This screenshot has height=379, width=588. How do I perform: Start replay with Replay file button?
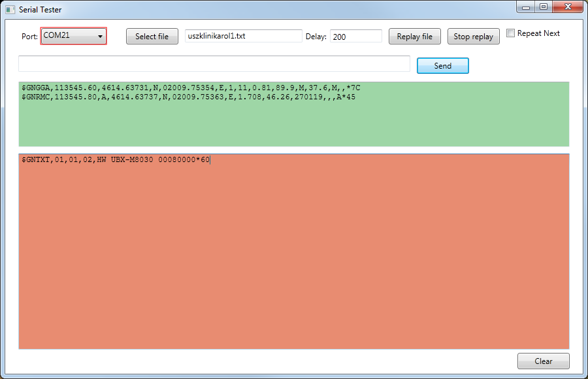pos(414,37)
